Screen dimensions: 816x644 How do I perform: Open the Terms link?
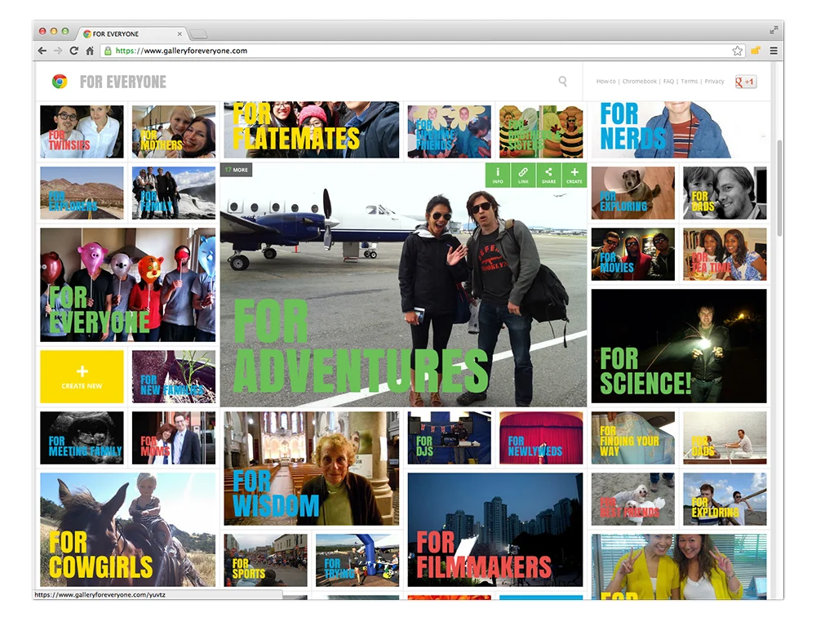[690, 82]
